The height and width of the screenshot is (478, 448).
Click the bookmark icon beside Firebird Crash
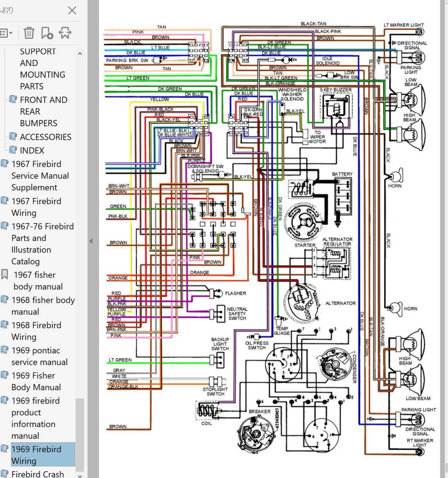tap(4, 474)
